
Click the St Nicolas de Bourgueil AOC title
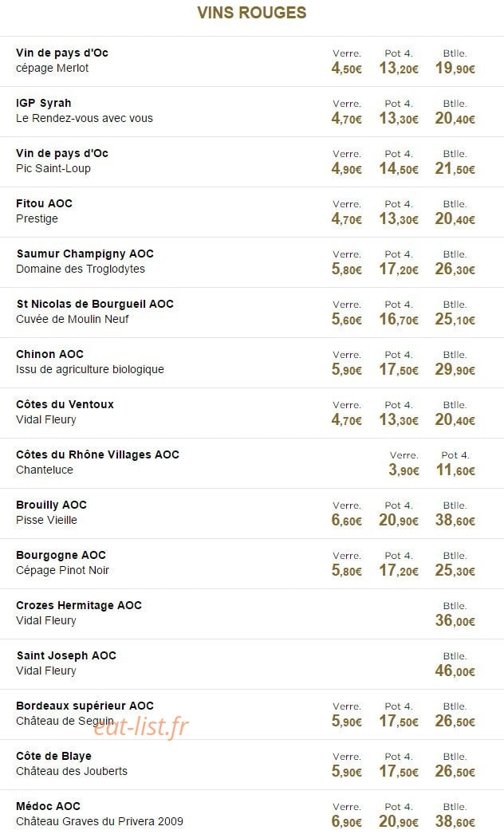coord(95,305)
